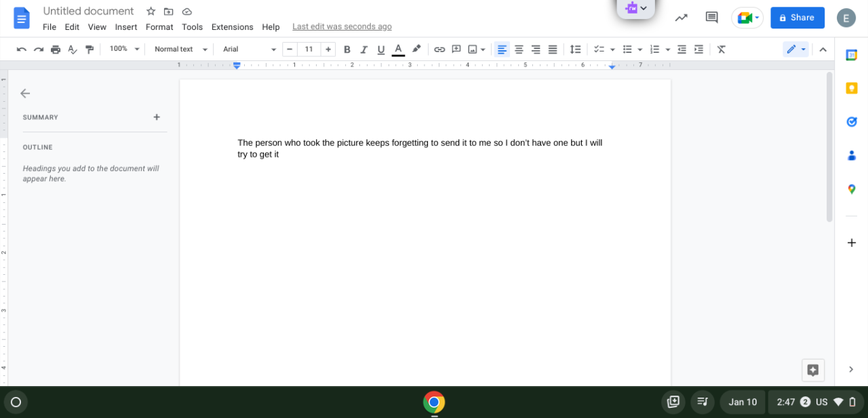
Task: Open the editing mode pencil dropdown
Action: pyautogui.click(x=795, y=50)
